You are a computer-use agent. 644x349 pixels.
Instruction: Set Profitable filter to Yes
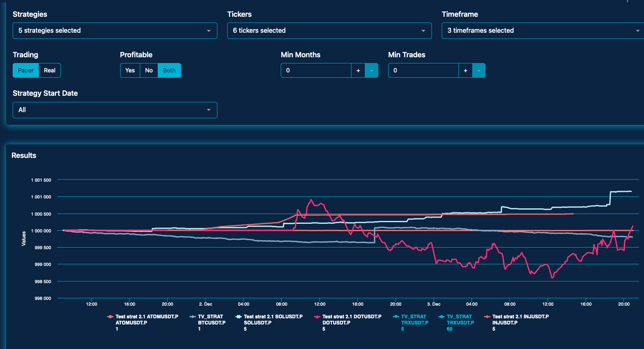(130, 70)
